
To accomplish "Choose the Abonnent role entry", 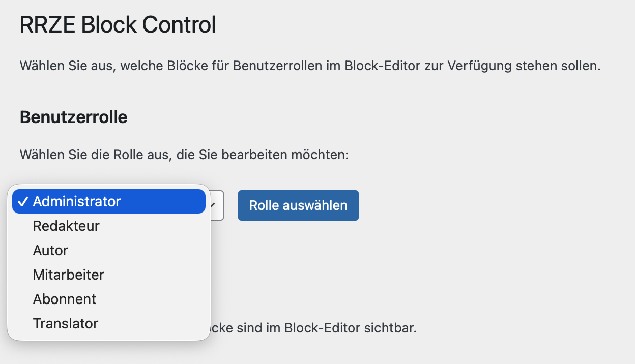I will 64,299.
